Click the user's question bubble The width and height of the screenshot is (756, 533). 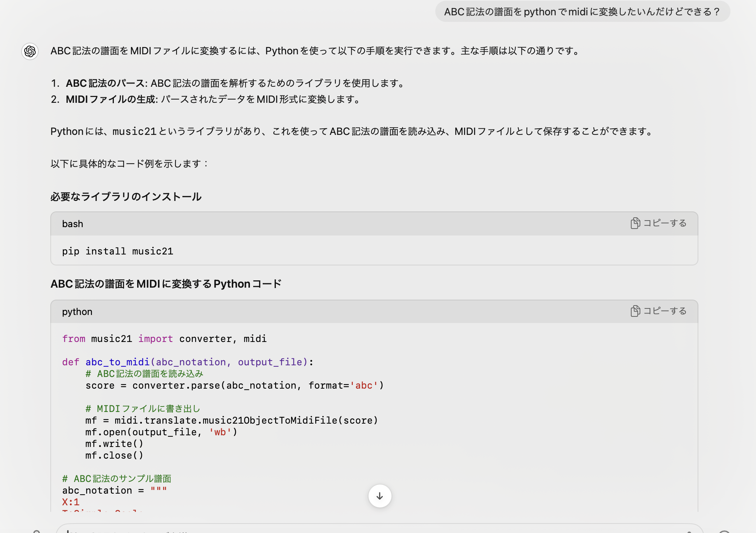(582, 12)
